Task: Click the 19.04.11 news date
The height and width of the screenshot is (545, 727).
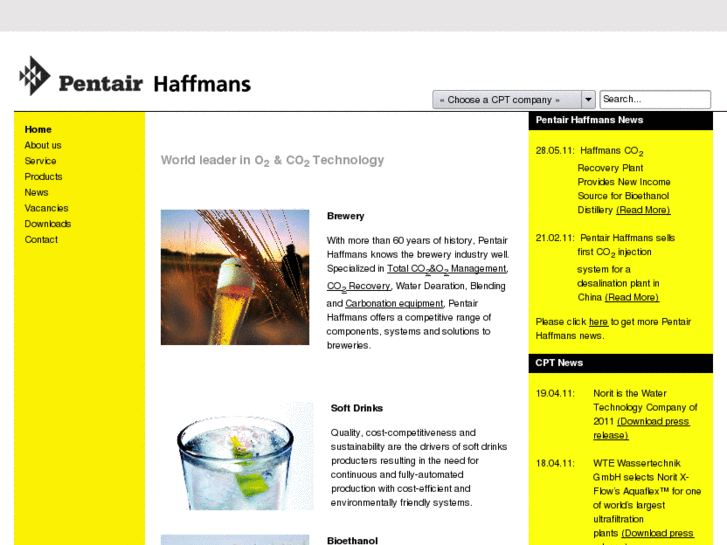Action: coord(555,393)
